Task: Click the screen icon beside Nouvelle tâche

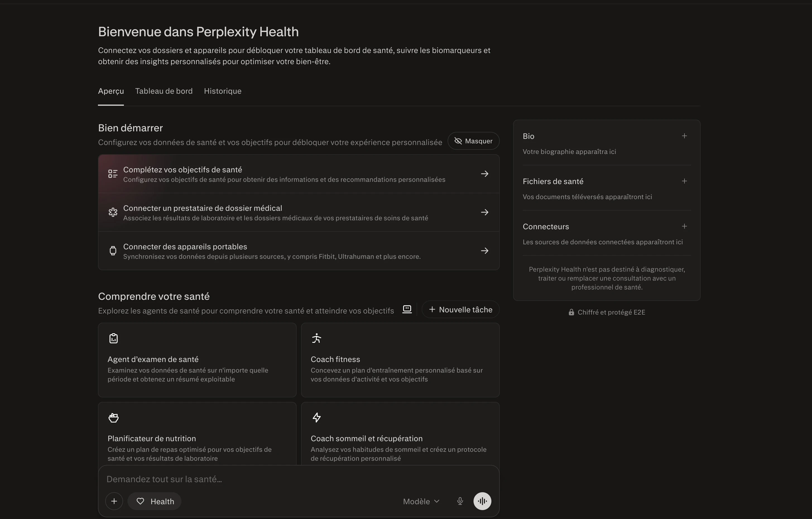Action: [x=407, y=309]
